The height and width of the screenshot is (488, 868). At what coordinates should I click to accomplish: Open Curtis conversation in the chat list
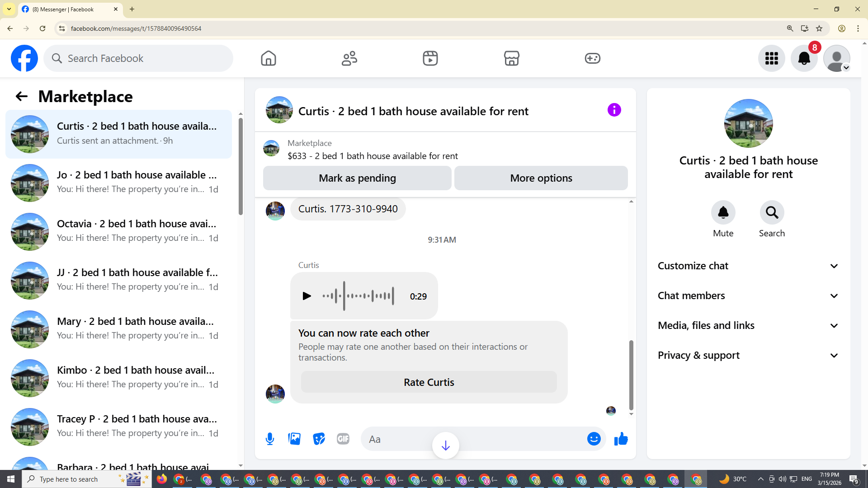point(118,134)
